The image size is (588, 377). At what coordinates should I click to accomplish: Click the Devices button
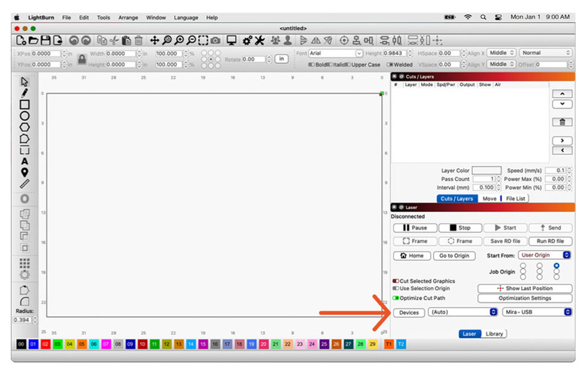pos(408,313)
